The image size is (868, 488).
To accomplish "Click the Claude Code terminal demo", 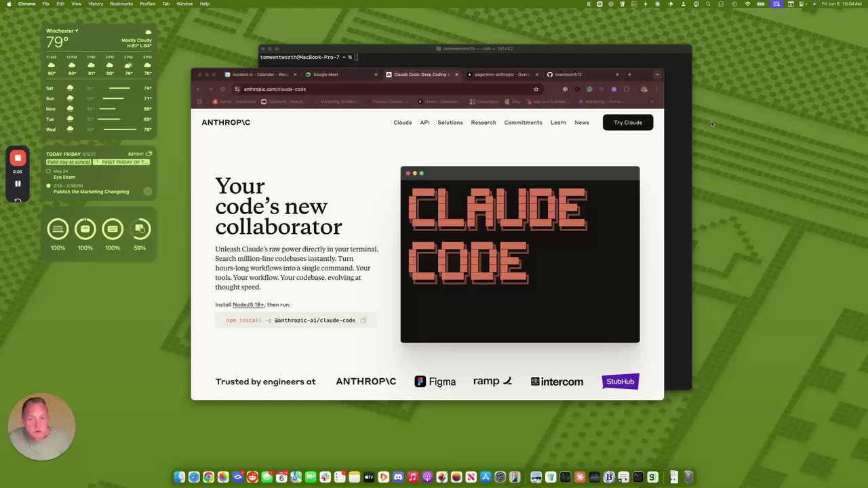I will click(x=520, y=254).
